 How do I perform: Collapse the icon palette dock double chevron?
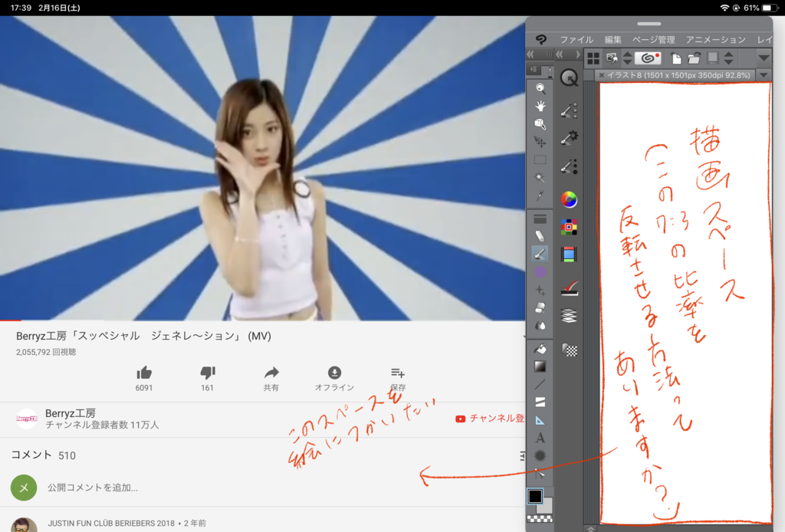pos(560,54)
